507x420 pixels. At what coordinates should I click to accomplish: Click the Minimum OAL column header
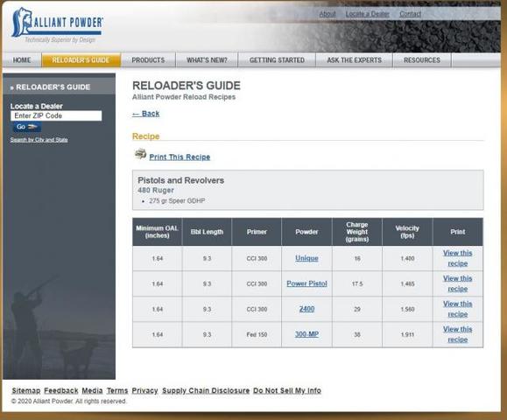[157, 232]
